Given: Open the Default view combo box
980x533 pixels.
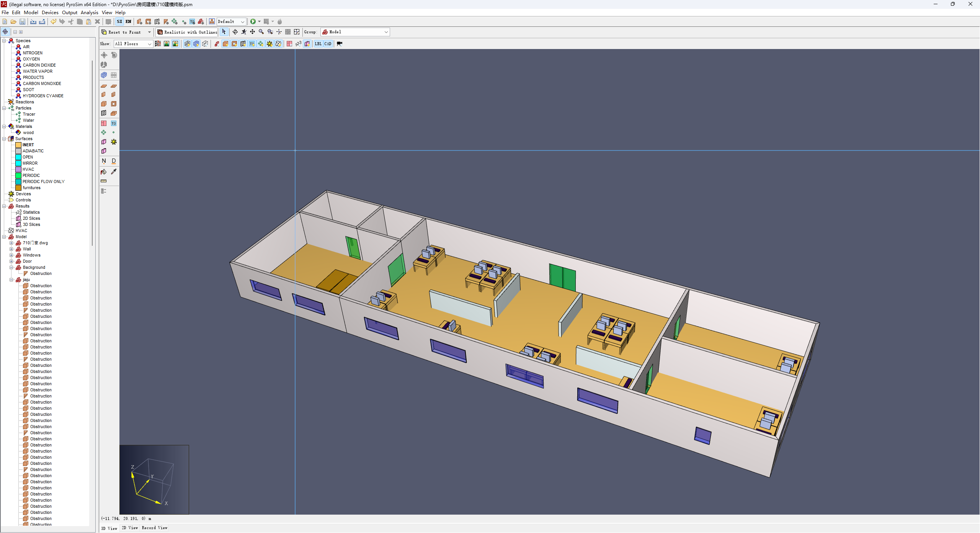Looking at the screenshot, I should pyautogui.click(x=231, y=22).
